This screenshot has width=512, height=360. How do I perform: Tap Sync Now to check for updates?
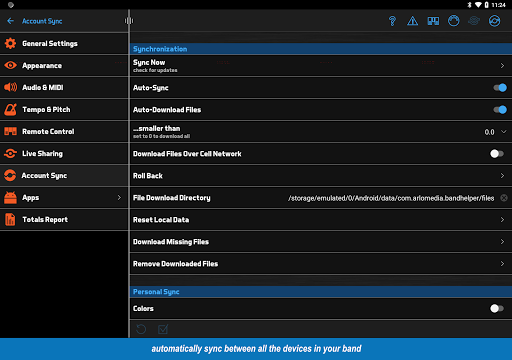tap(321, 66)
